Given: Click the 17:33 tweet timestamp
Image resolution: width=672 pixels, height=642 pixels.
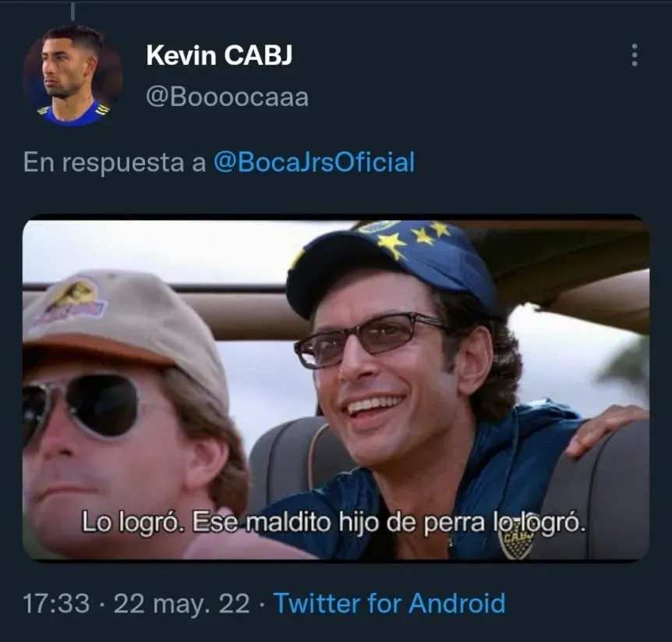Looking at the screenshot, I should coord(56,604).
